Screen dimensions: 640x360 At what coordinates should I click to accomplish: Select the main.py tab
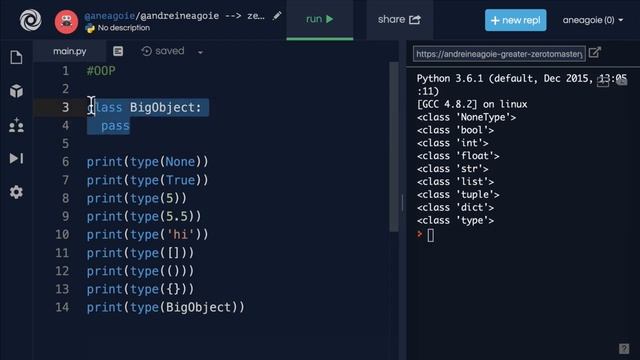70,51
